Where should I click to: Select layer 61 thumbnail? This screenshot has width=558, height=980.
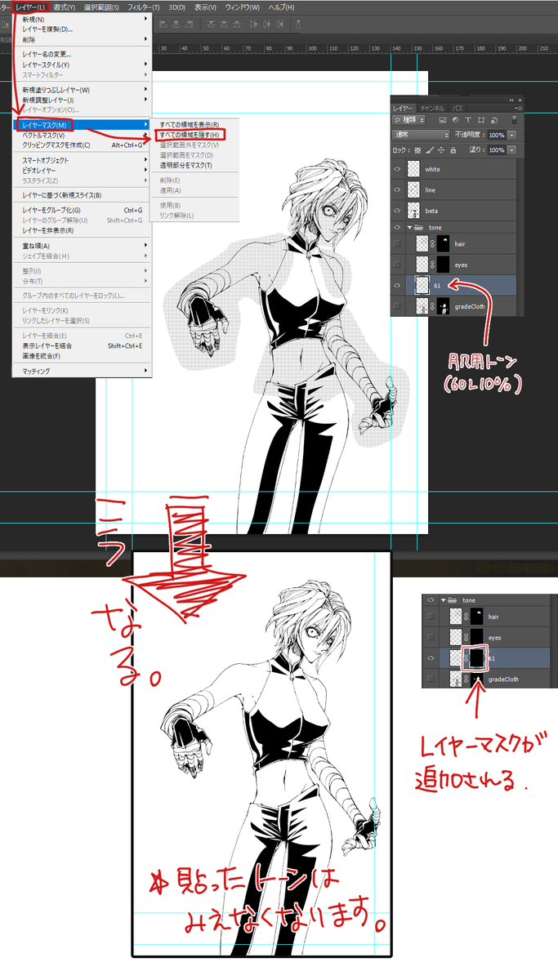coord(422,285)
